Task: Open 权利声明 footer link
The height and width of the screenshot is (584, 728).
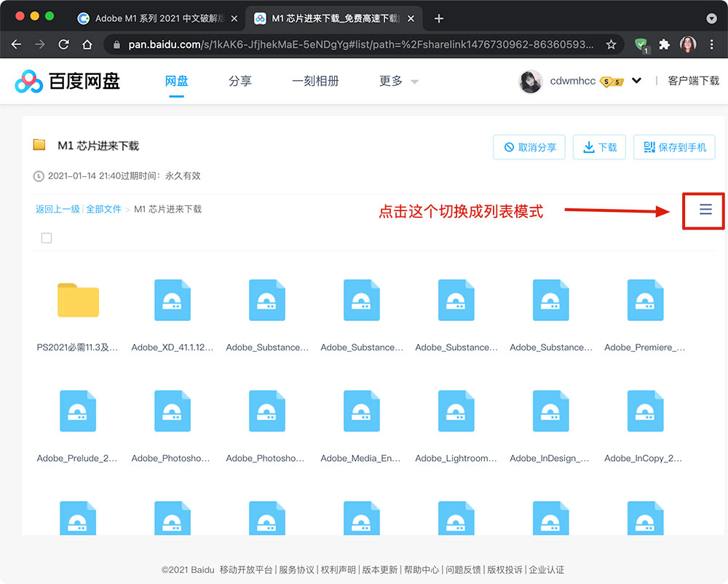Action: tap(338, 569)
